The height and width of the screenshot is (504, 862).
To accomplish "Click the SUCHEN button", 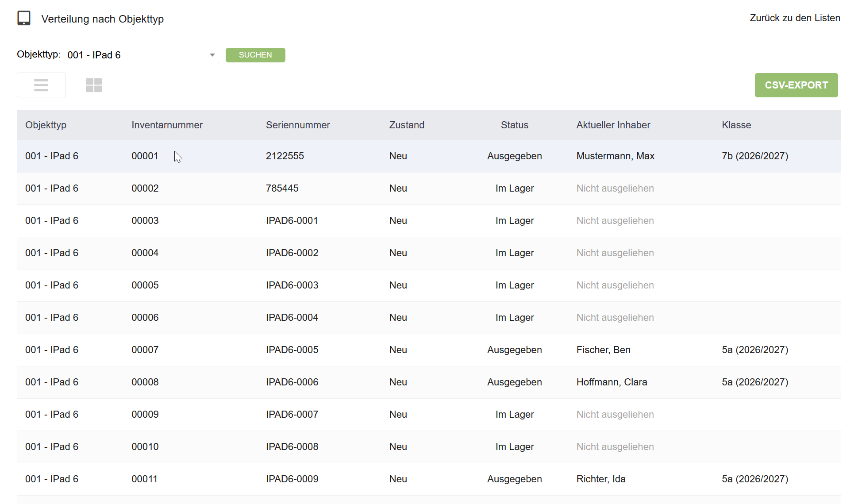I will coord(255,55).
